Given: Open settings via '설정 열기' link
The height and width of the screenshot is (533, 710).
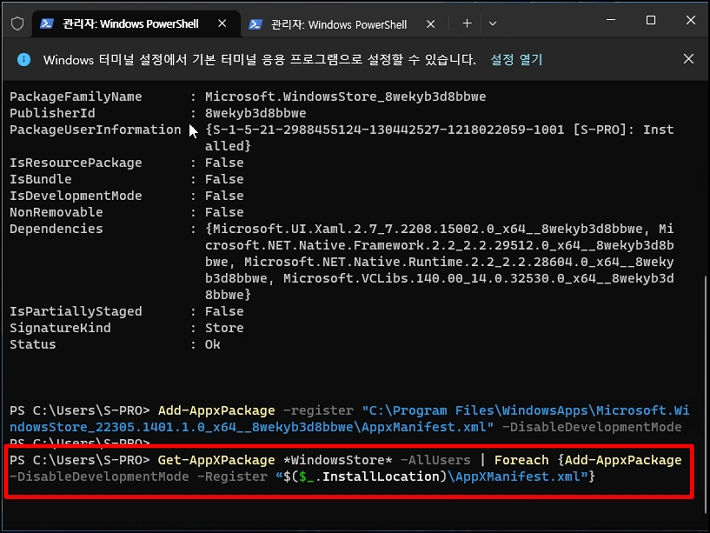Looking at the screenshot, I should coord(516,59).
